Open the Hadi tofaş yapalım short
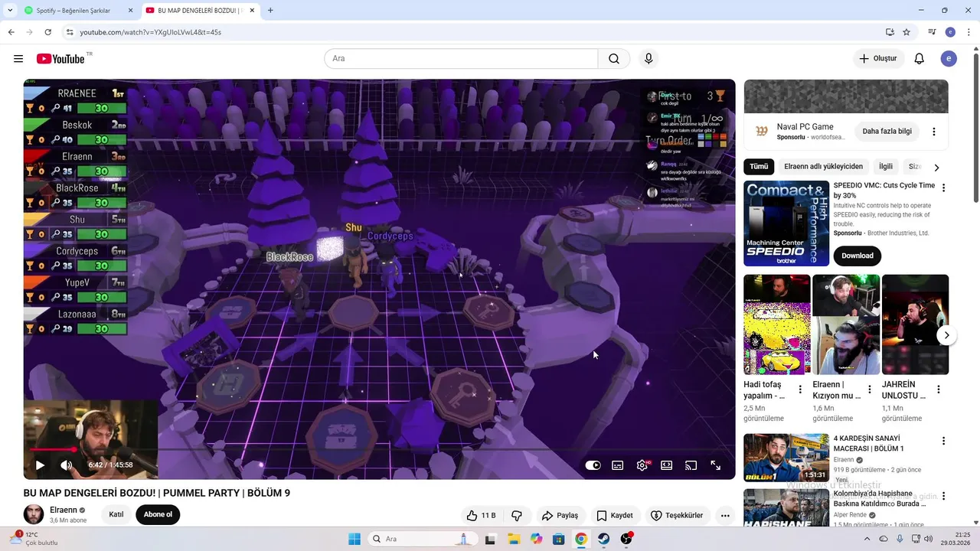Screen dimensions: 980x551 point(776,324)
